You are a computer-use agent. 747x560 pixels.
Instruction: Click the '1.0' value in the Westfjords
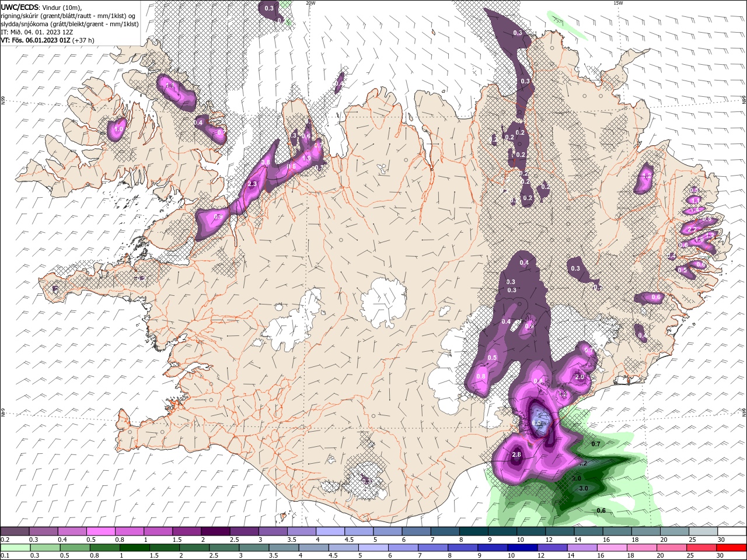[118, 129]
